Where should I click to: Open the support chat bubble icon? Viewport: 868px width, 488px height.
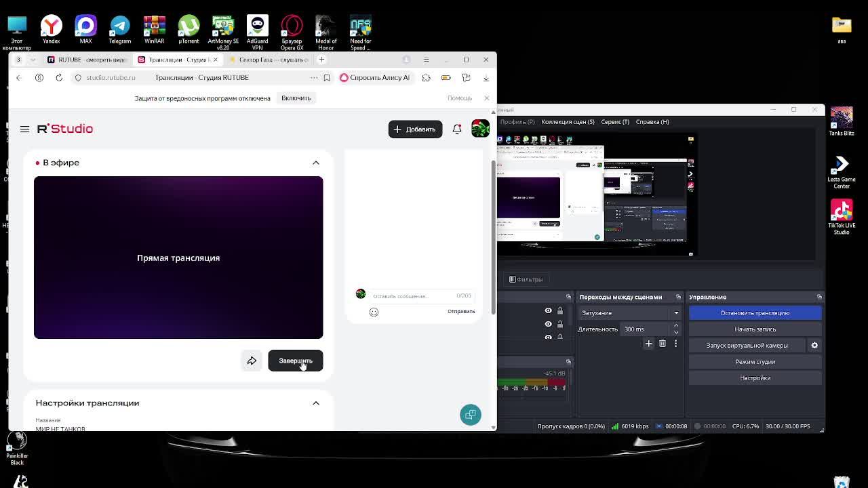point(470,415)
